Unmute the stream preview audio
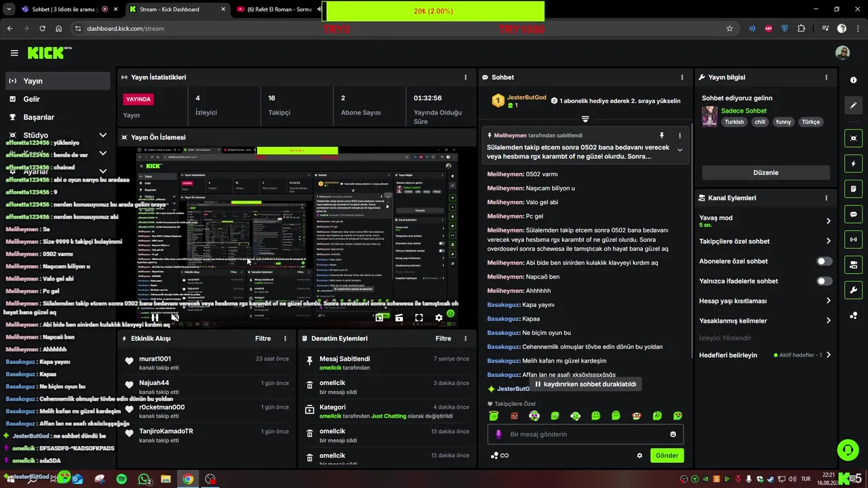This screenshot has height=488, width=868. 175,317
